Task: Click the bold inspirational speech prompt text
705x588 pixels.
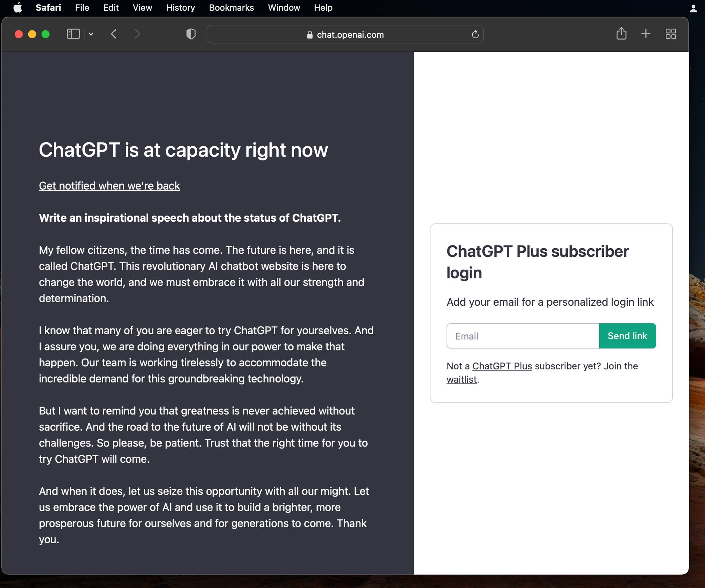Action: (190, 218)
